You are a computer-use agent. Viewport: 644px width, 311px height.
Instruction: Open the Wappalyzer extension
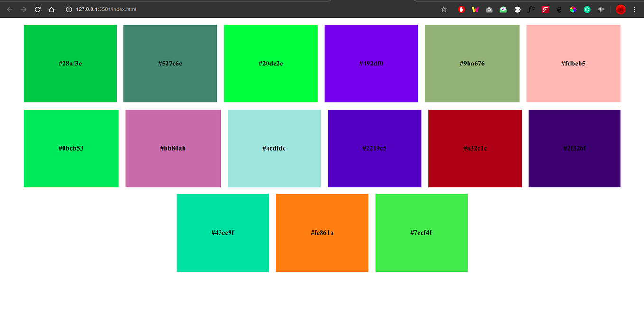[475, 9]
